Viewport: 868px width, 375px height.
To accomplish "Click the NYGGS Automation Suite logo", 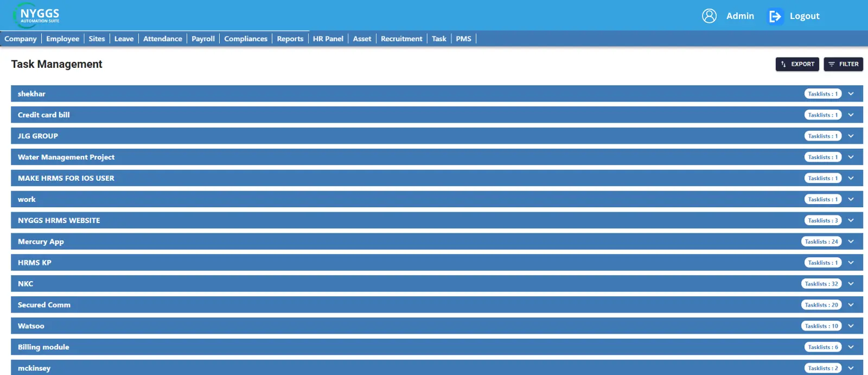I will pyautogui.click(x=37, y=15).
